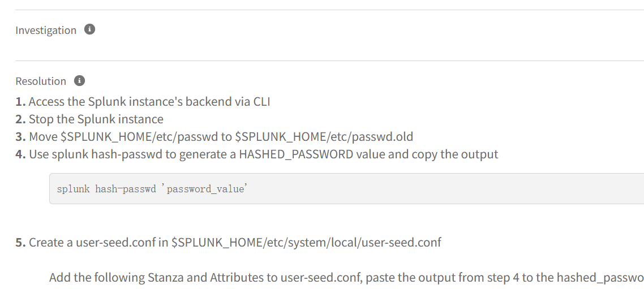
Task: Click "splunk" at the code snippet's start
Action: (x=74, y=189)
